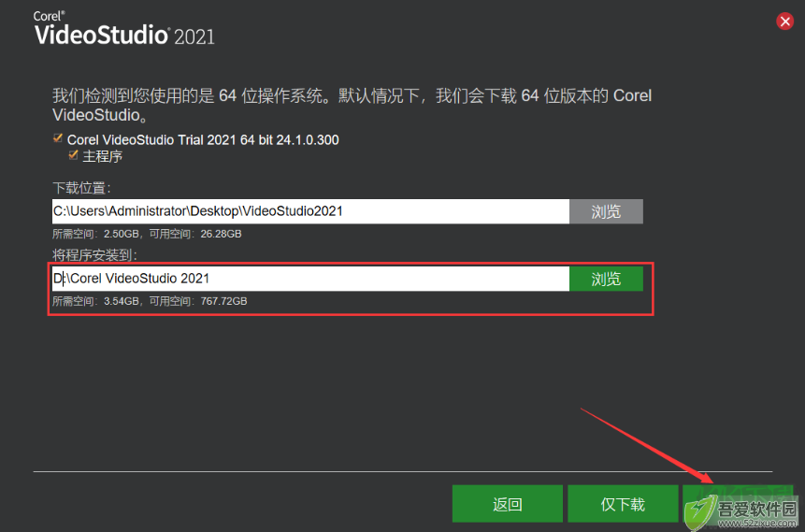
Task: Uncheck Corel VideoStudio Trial 2021 64 bit
Action: coord(58,138)
